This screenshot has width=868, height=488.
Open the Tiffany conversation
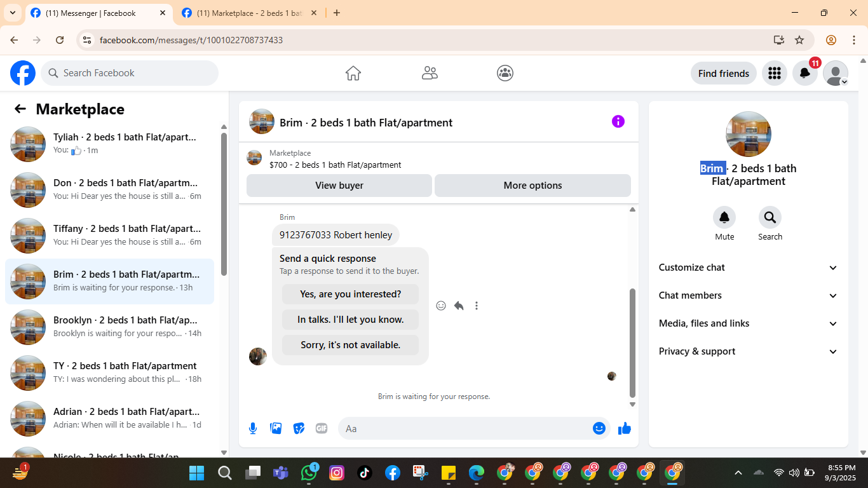point(109,236)
